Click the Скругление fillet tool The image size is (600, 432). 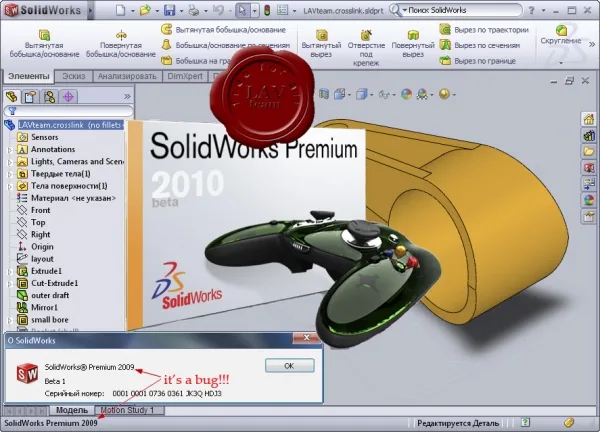[561, 35]
